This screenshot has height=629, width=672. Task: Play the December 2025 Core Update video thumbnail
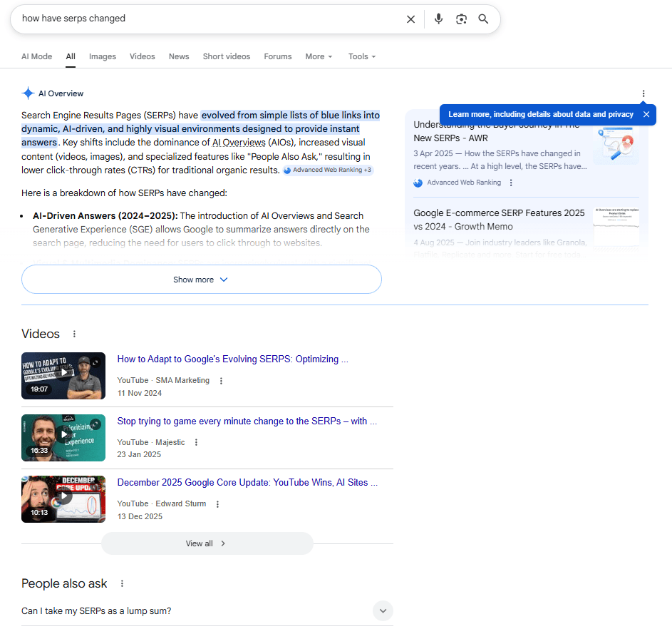(x=63, y=498)
